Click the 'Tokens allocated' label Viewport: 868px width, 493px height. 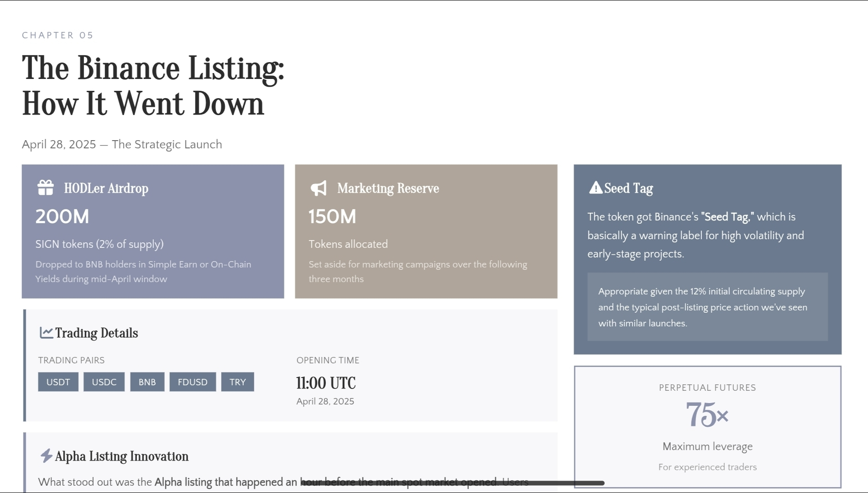pos(348,244)
